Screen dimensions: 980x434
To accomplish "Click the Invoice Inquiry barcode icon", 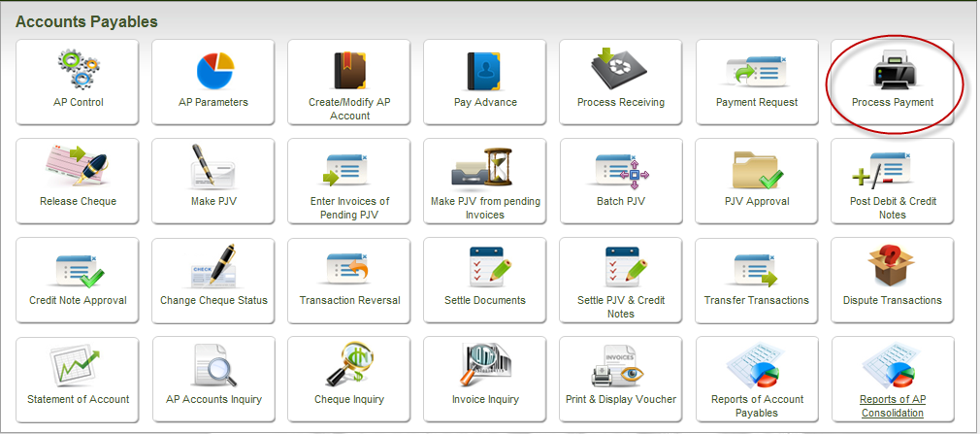I will click(x=485, y=366).
